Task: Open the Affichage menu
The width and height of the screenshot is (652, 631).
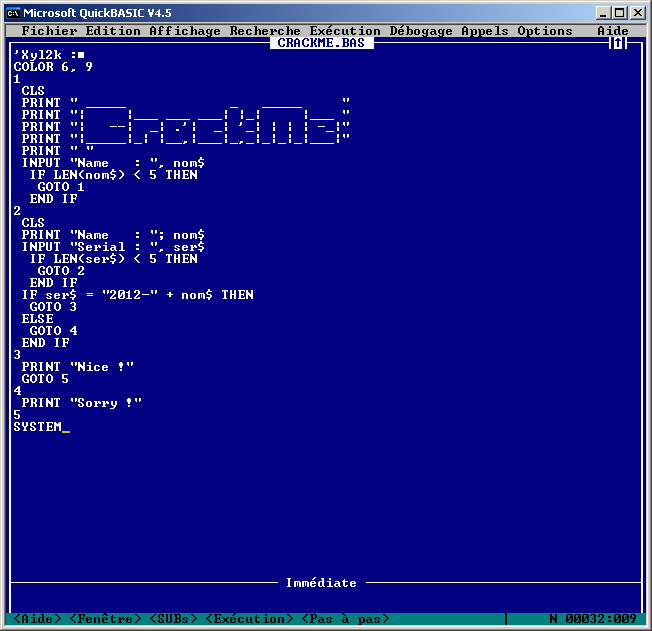Action: (185, 31)
